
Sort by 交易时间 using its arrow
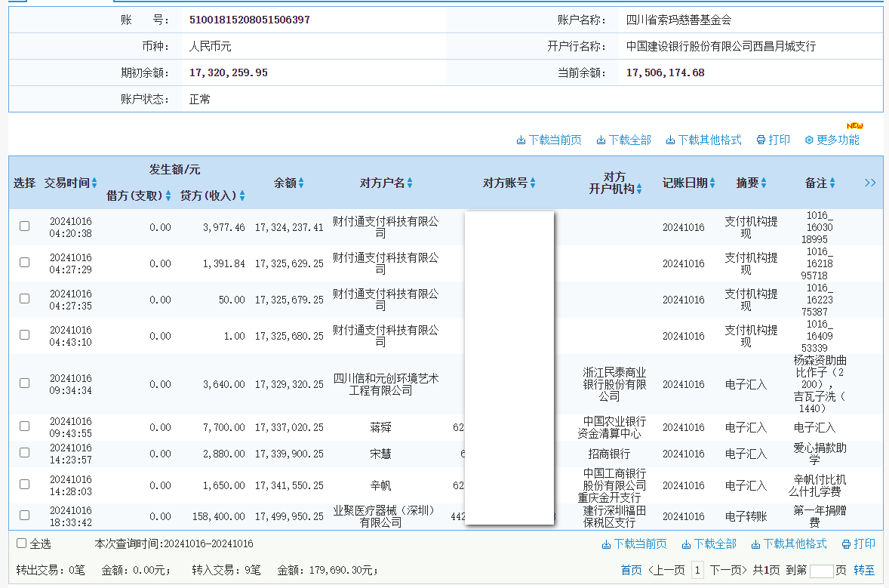[x=94, y=183]
